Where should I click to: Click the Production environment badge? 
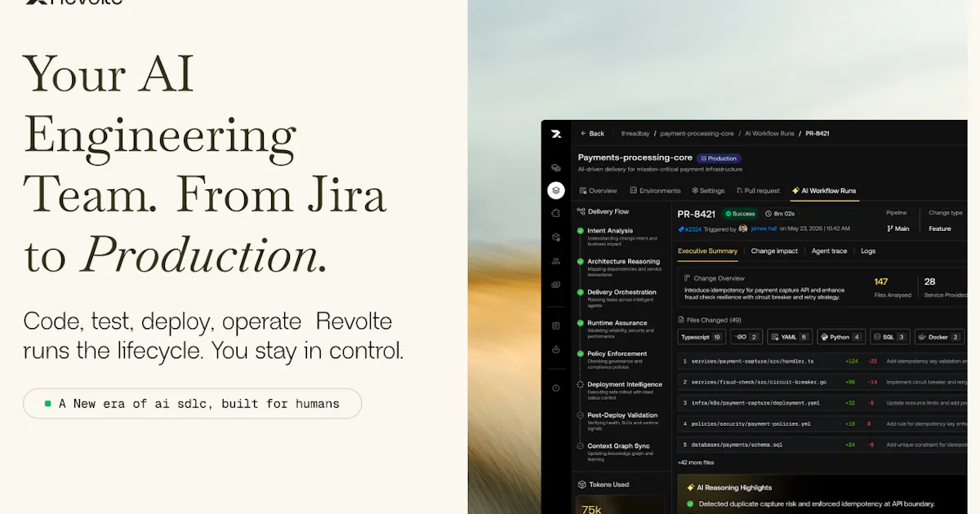pos(719,158)
